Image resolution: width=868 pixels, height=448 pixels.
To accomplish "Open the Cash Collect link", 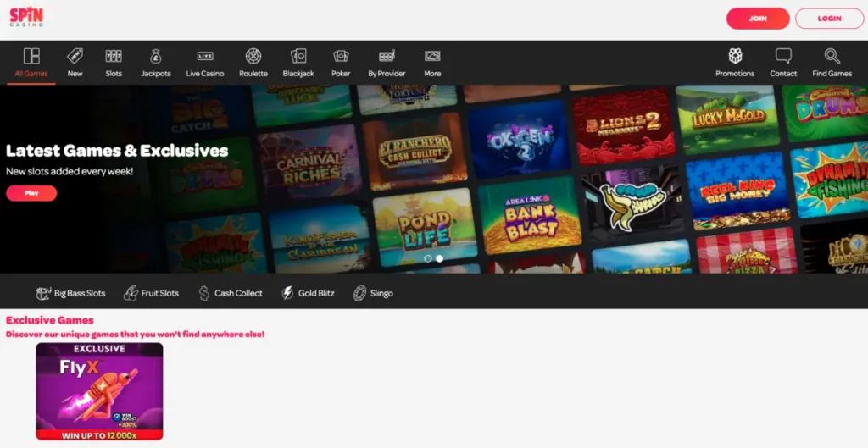I will click(x=238, y=293).
